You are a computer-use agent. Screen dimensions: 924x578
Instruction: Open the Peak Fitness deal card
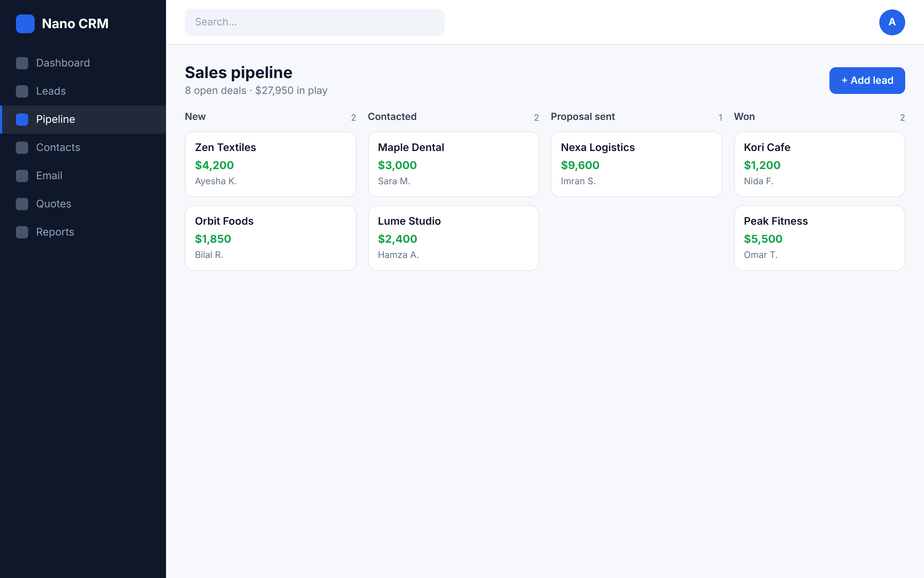819,238
